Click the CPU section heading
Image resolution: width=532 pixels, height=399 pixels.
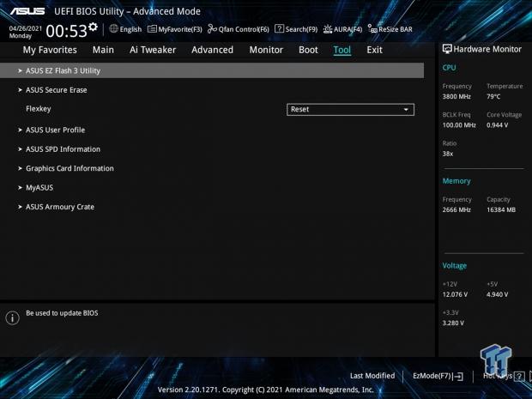(449, 68)
